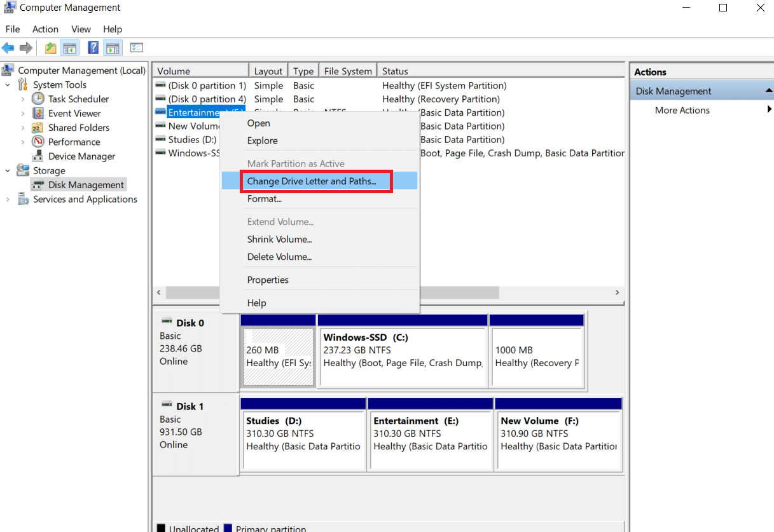Image resolution: width=774 pixels, height=532 pixels.
Task: Select Help in the context menu
Action: (319, 303)
